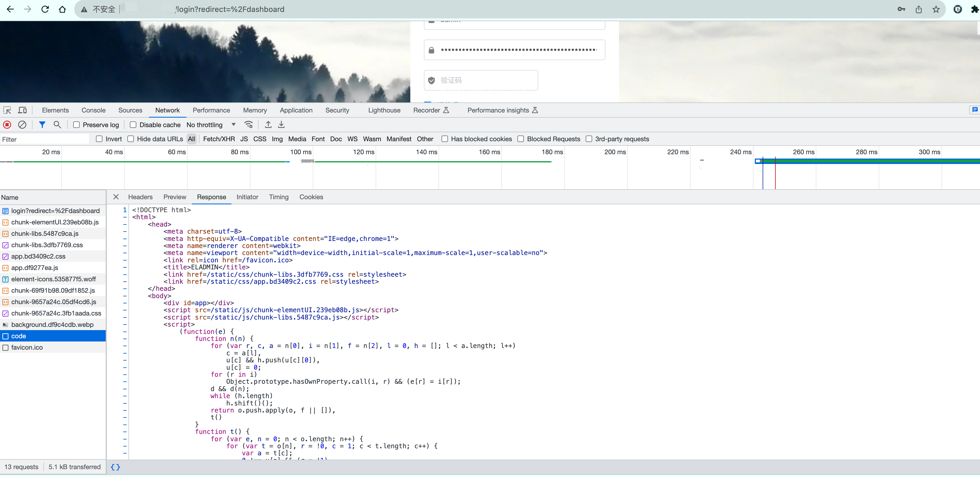Reload the page with the refresh icon
The image size is (980, 477).
(x=45, y=9)
